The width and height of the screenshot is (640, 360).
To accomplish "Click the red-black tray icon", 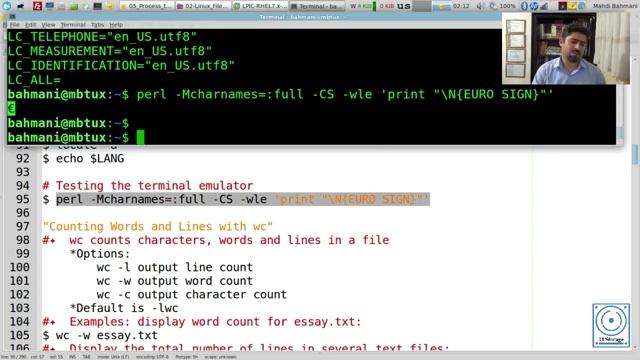I will point(562,6).
